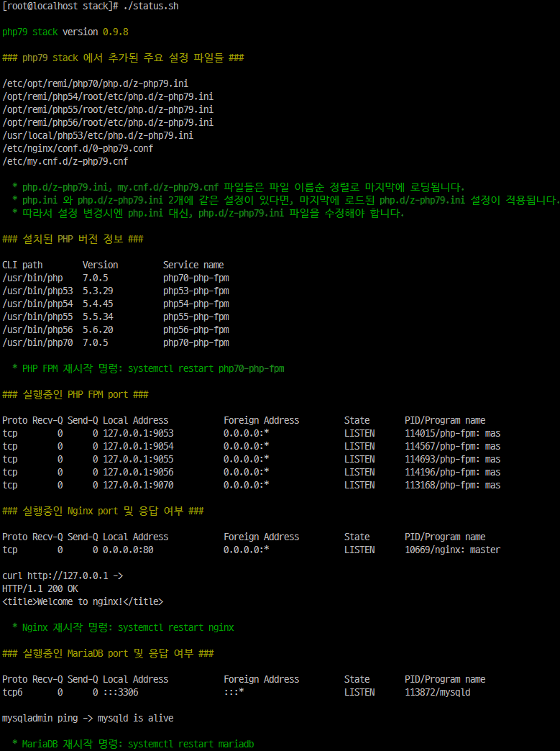This screenshot has height=751, width=560.
Task: Click the Welcome to nginx! title line
Action: [83, 601]
